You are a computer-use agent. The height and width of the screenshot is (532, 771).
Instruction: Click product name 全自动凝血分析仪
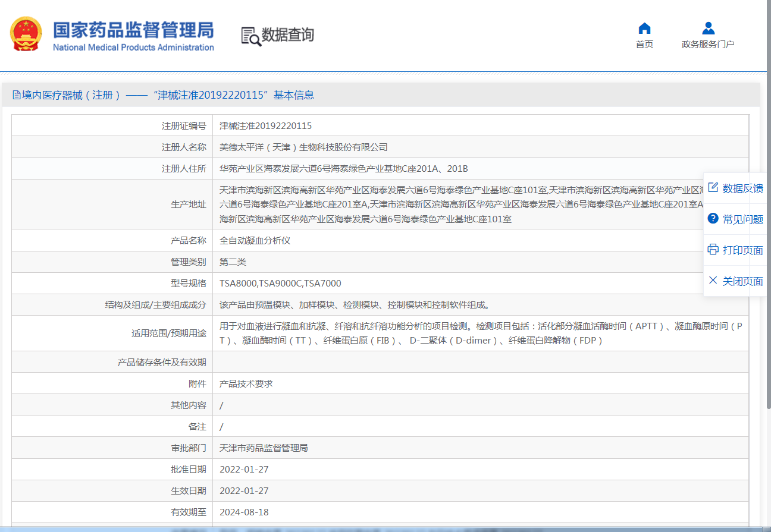coord(255,241)
